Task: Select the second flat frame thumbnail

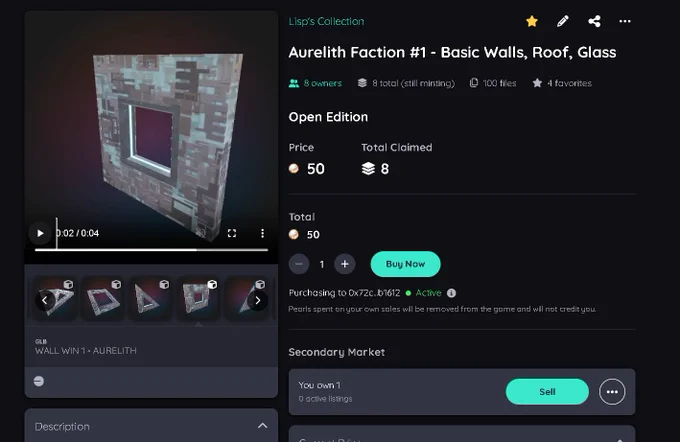Action: pos(103,298)
